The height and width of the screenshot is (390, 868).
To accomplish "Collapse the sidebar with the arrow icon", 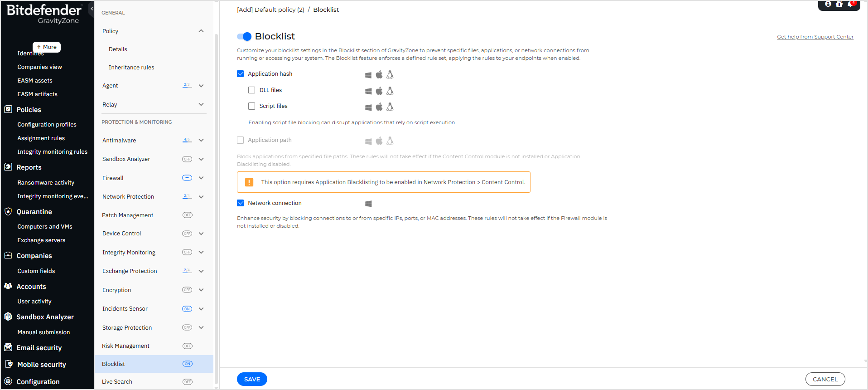I will [x=92, y=9].
